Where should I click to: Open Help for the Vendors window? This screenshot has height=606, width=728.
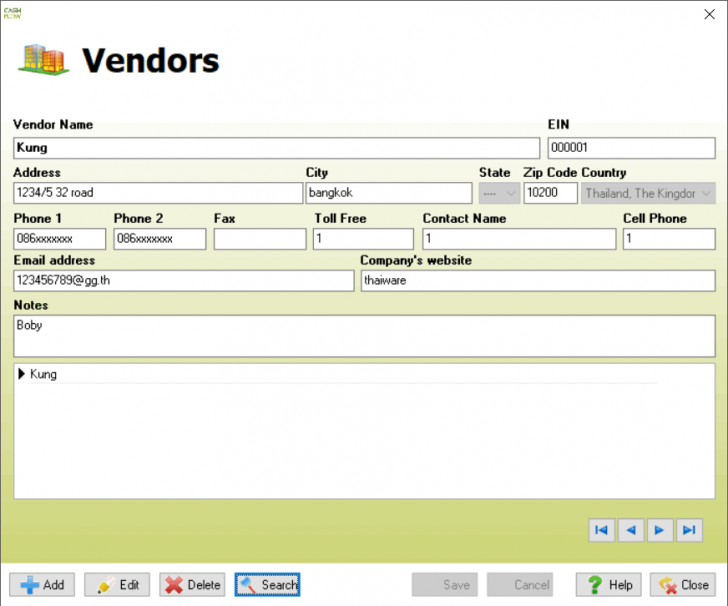click(x=608, y=585)
